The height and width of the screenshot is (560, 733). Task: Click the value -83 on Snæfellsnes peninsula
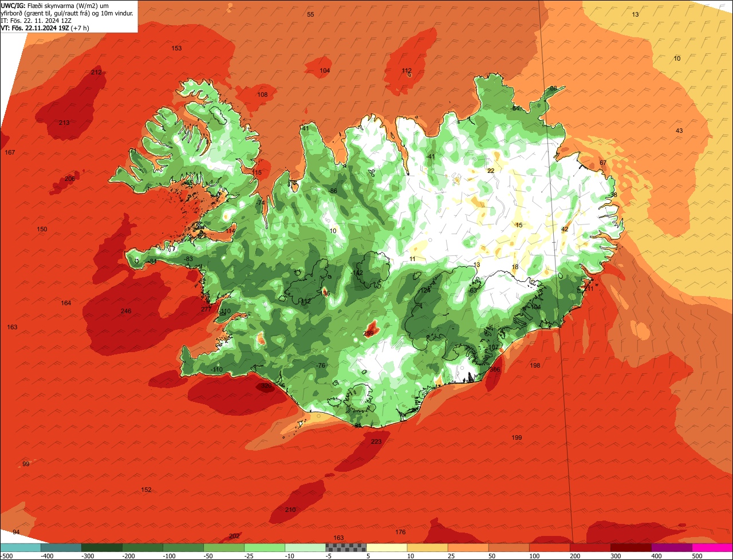point(188,259)
